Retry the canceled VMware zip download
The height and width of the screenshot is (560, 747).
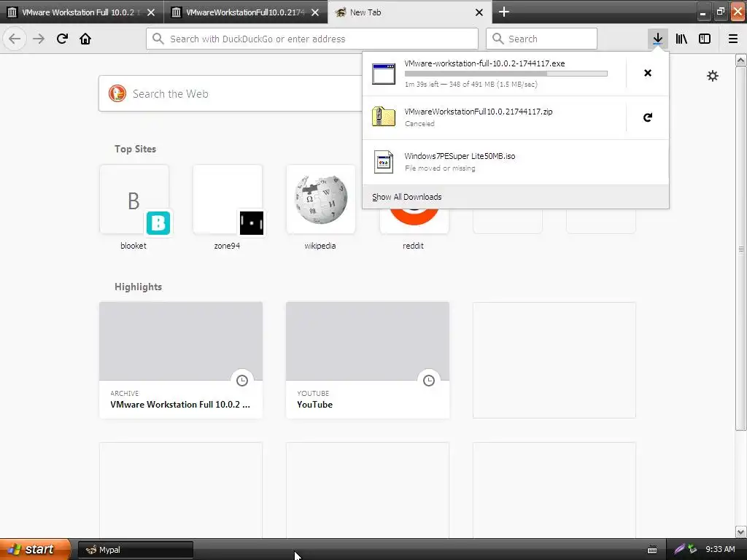(648, 117)
